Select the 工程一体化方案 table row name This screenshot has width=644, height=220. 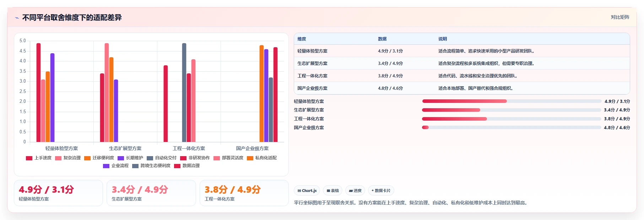312,76
